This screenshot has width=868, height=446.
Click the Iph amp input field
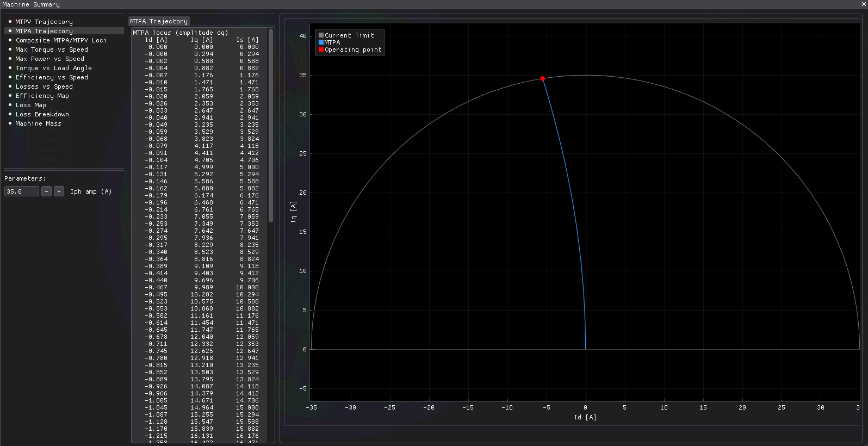(22, 191)
